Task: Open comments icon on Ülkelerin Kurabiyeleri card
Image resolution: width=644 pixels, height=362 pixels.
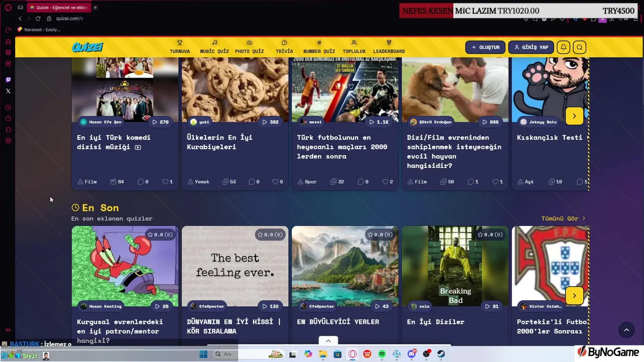Action: pos(252,182)
